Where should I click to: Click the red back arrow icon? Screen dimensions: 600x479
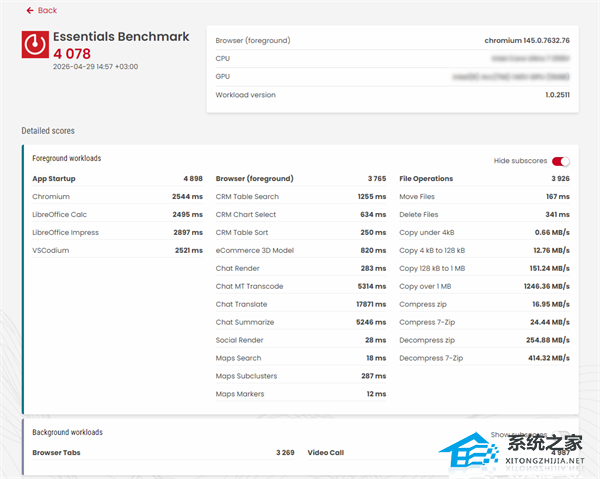click(30, 10)
